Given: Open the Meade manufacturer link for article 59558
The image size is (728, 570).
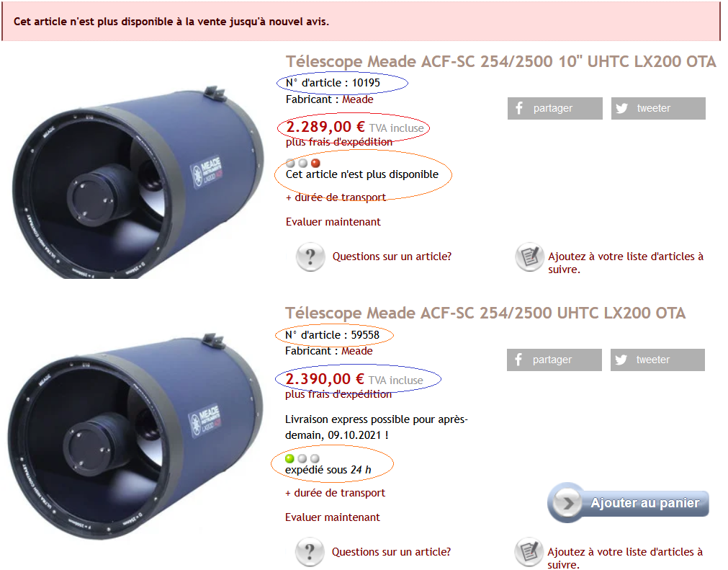Looking at the screenshot, I should (x=357, y=351).
